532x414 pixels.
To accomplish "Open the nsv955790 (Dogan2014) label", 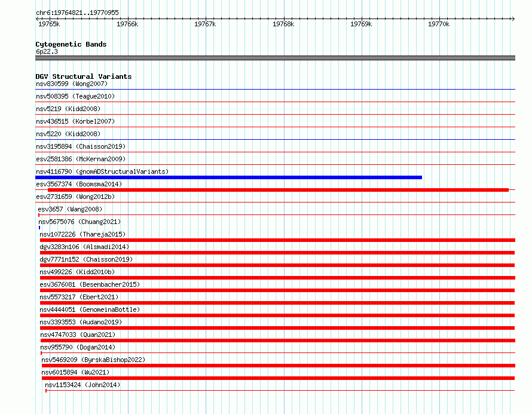I will click(78, 347).
